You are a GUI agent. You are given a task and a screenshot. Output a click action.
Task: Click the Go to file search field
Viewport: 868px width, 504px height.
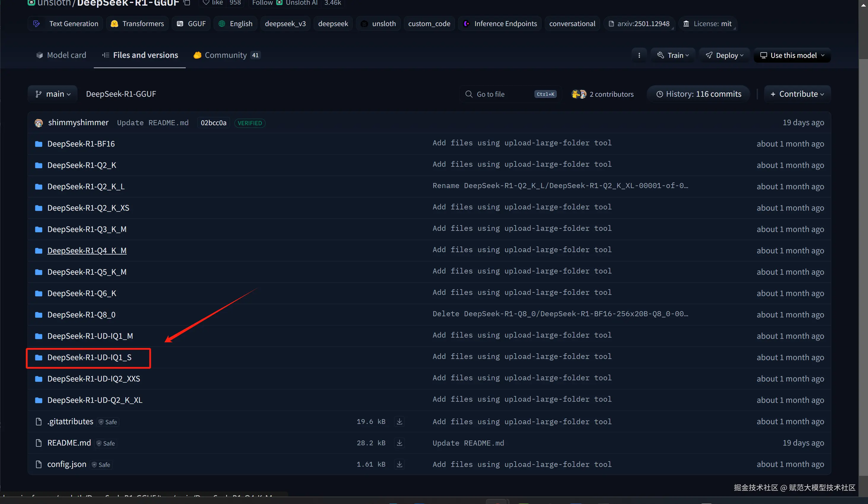pos(499,94)
